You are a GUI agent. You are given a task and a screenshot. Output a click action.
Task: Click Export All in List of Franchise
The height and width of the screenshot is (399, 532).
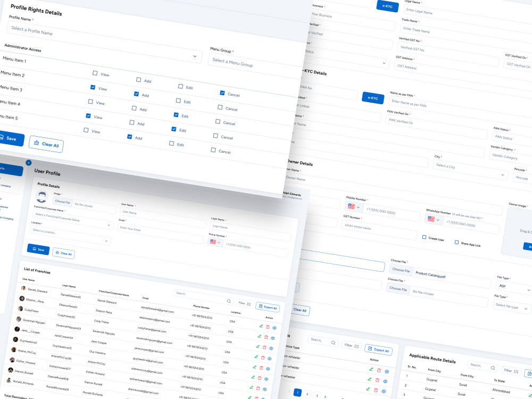point(268,307)
